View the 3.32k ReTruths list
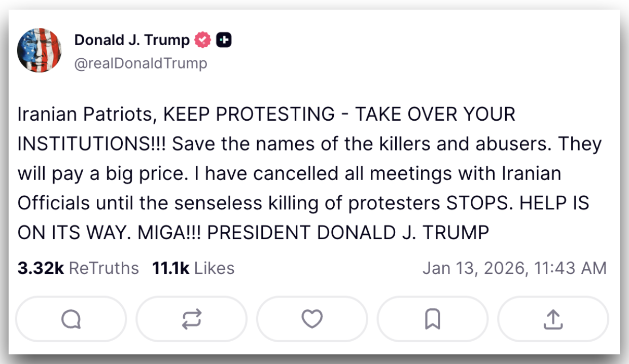The image size is (629, 364). pos(78,268)
